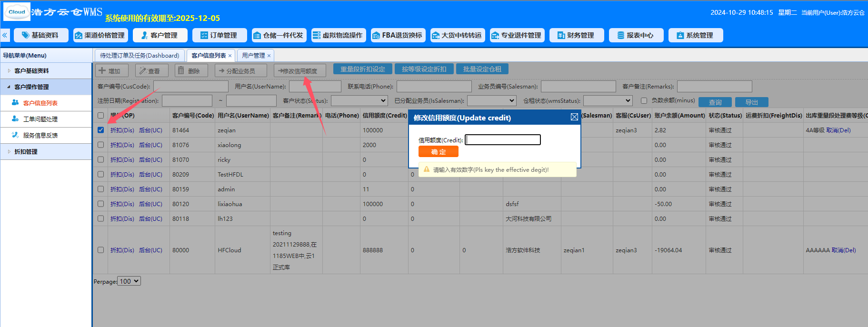868x327 pixels.
Task: Collapse the sidebar with the double-chevron icon
Action: pos(5,35)
